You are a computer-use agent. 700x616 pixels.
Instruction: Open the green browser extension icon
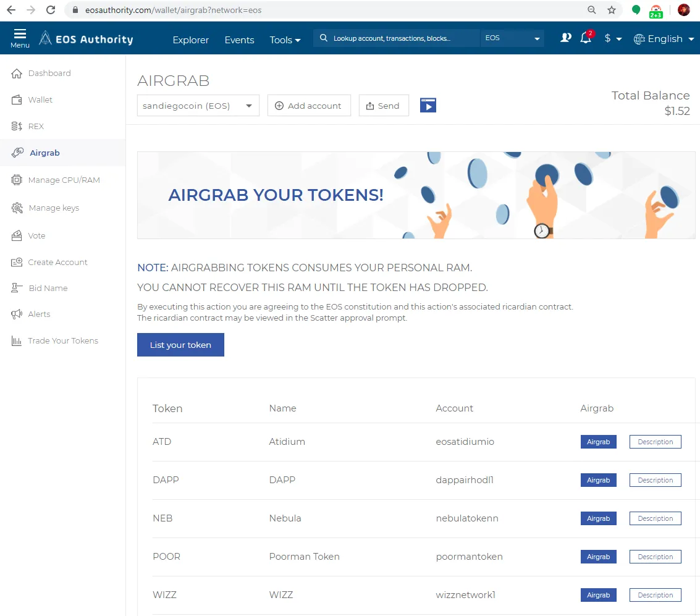(636, 10)
